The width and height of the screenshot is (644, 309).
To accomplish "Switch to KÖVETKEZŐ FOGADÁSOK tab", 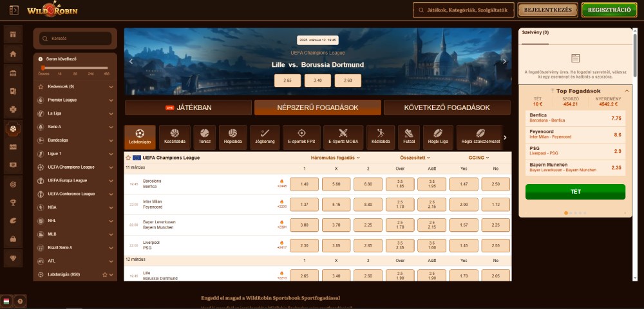I will coord(447,108).
